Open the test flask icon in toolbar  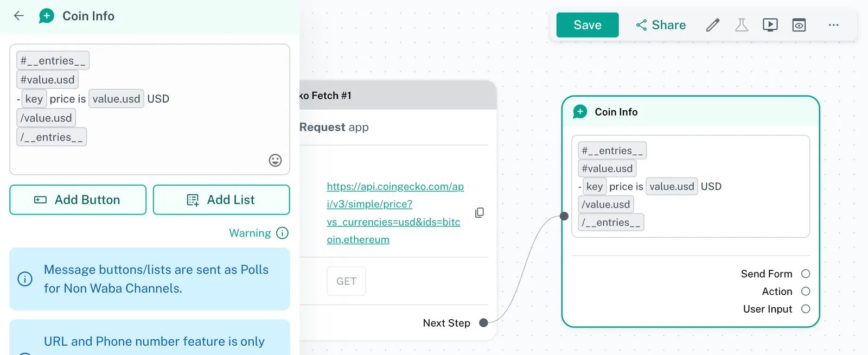(741, 25)
